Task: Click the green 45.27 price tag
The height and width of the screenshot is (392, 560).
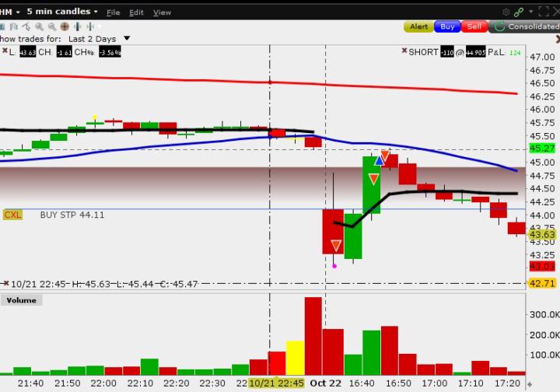Action: (542, 148)
